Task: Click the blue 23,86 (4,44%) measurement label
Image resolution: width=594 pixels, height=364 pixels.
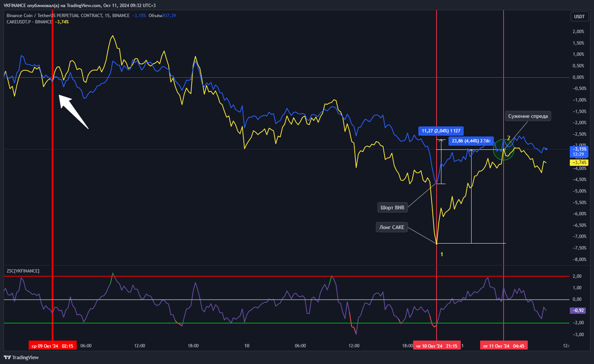Action: coord(471,141)
